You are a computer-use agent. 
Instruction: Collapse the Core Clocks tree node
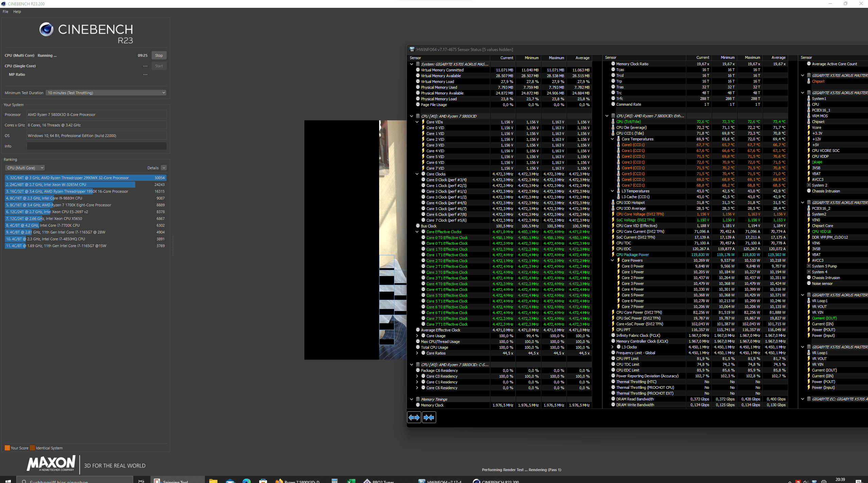tap(417, 174)
